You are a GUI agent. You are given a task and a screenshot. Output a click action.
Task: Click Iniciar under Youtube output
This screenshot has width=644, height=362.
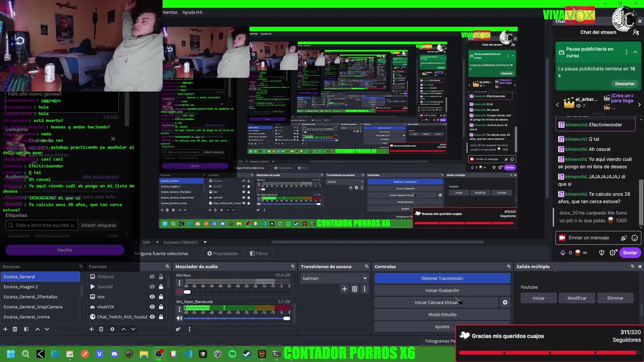538,298
